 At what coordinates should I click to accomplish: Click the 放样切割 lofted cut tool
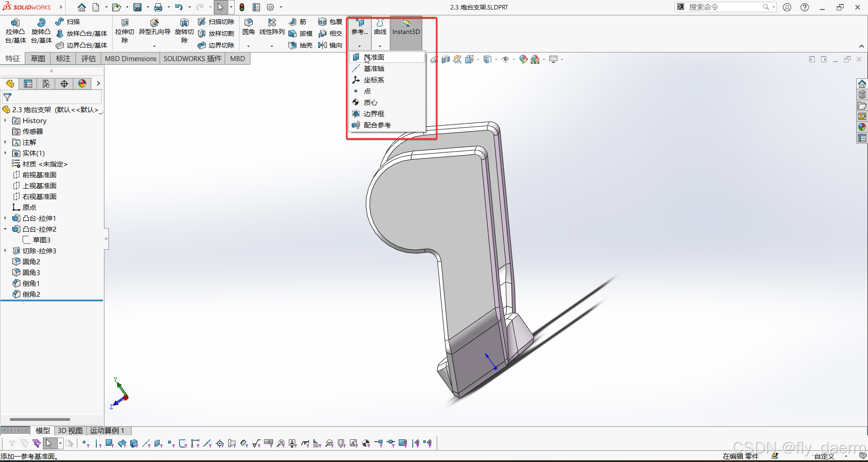point(216,33)
